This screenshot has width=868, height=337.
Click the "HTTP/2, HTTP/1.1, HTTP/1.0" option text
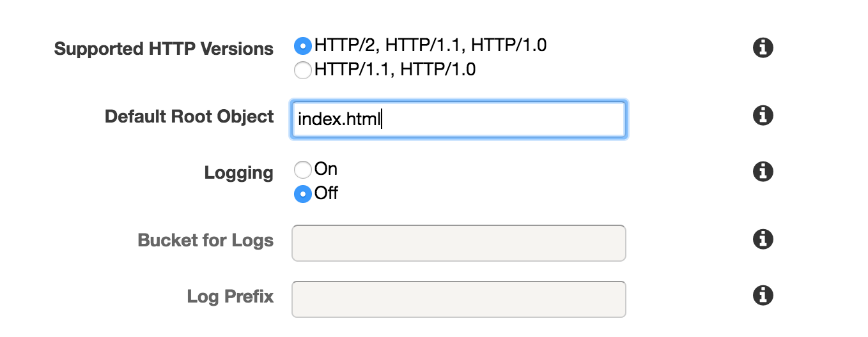coord(430,45)
